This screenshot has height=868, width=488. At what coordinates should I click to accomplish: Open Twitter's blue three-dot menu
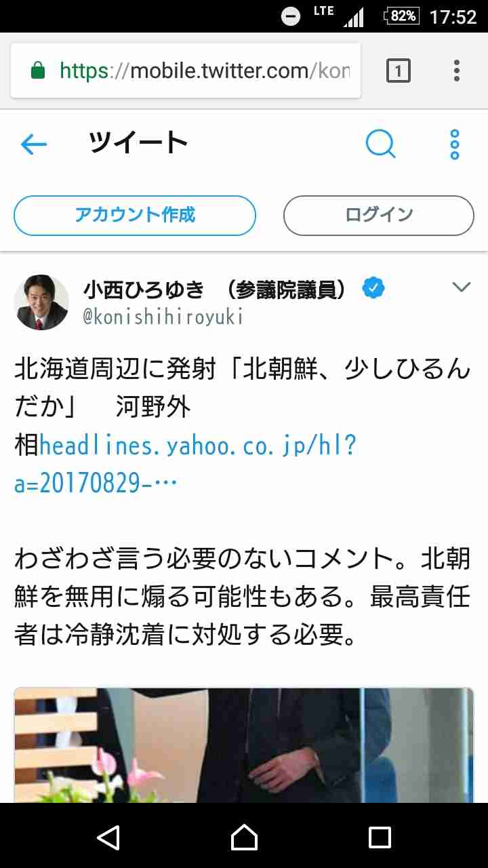point(455,144)
